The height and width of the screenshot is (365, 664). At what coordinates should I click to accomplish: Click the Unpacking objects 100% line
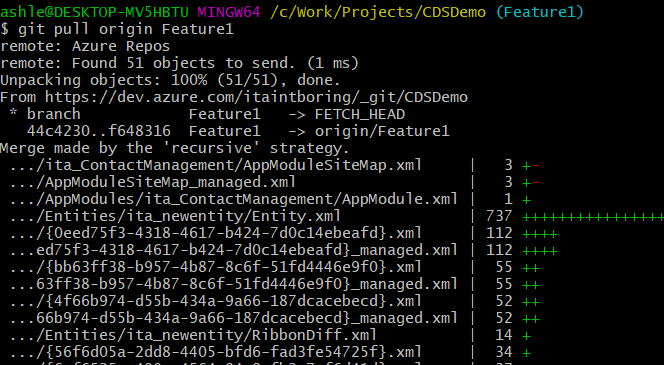(170, 80)
